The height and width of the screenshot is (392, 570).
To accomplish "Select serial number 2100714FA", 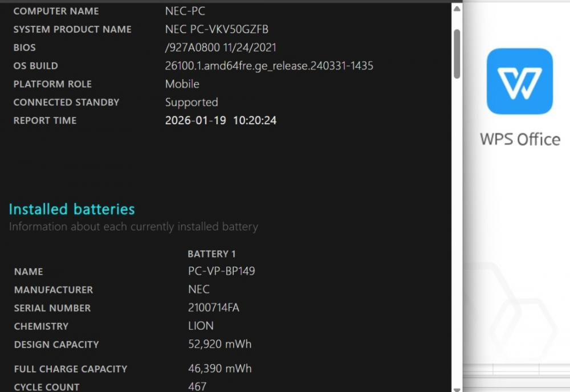I will [x=213, y=308].
